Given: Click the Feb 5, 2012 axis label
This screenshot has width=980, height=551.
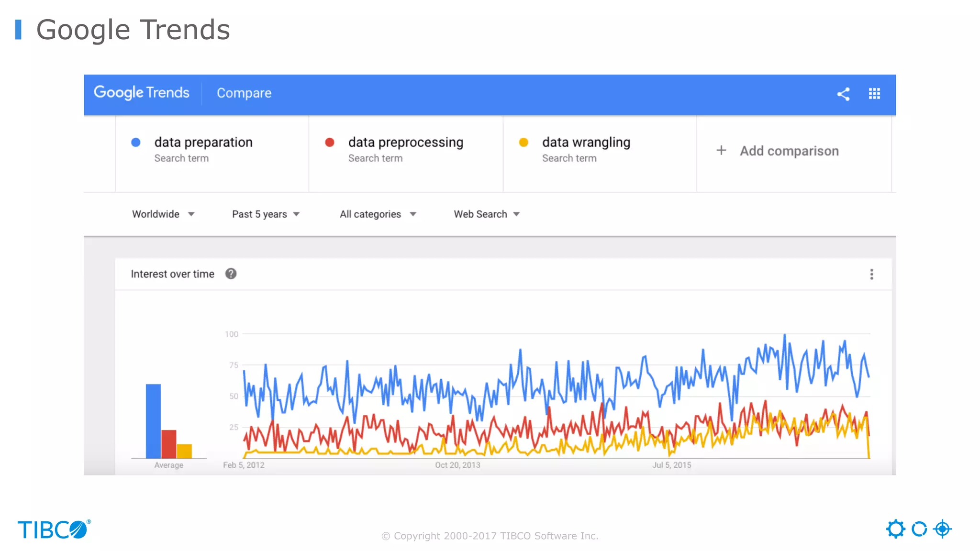Looking at the screenshot, I should pyautogui.click(x=244, y=465).
